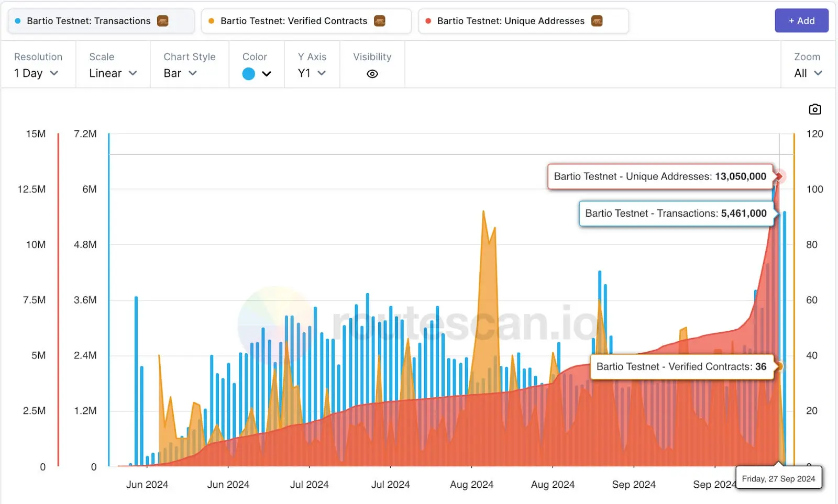The image size is (838, 504).
Task: Click the camera screenshot icon
Action: [x=814, y=109]
